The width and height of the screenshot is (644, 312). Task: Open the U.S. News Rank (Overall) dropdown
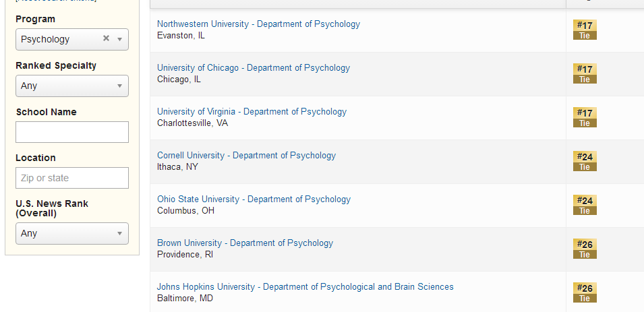(x=72, y=234)
